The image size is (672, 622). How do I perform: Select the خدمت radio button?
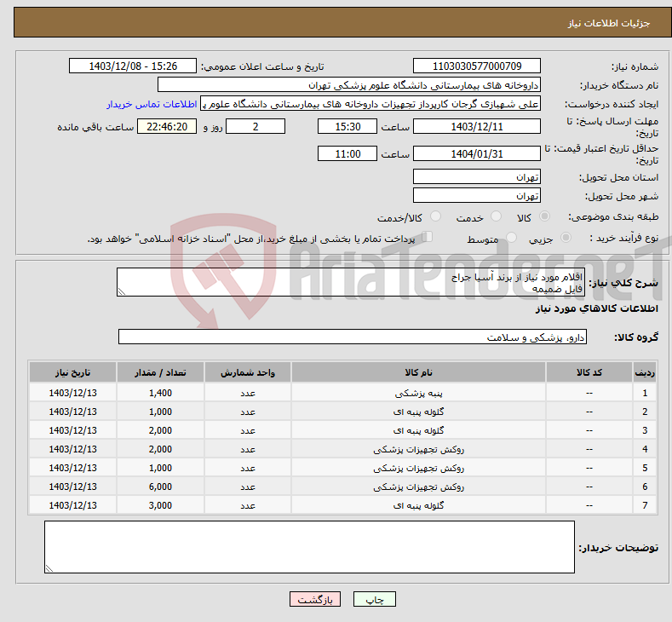click(496, 216)
